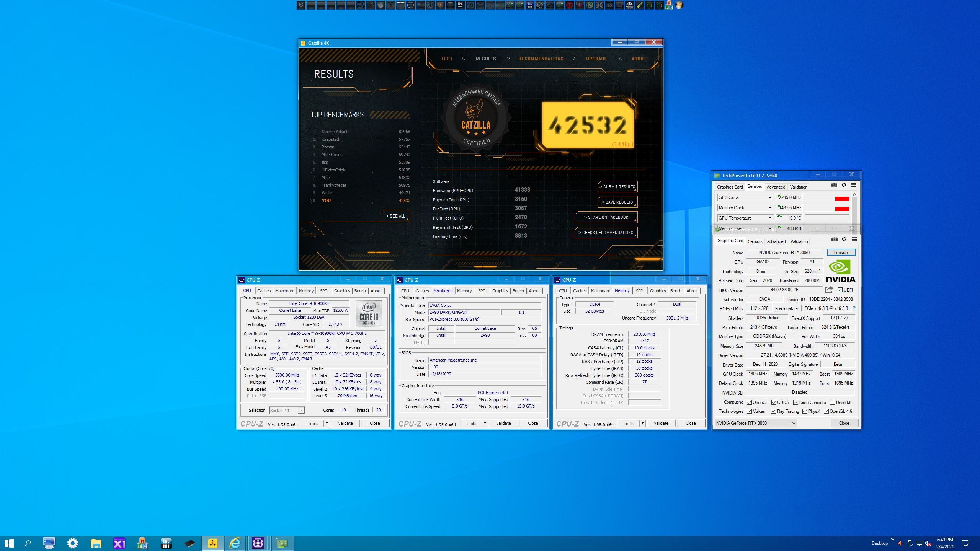The height and width of the screenshot is (551, 980).
Task: Toggle the CUDA checkbox
Action: coord(774,402)
